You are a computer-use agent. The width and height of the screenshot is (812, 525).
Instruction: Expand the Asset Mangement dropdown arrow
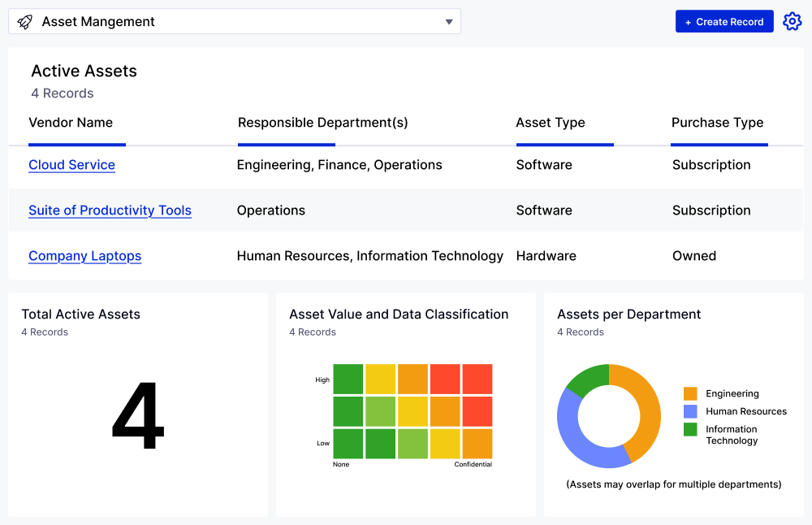click(x=449, y=22)
